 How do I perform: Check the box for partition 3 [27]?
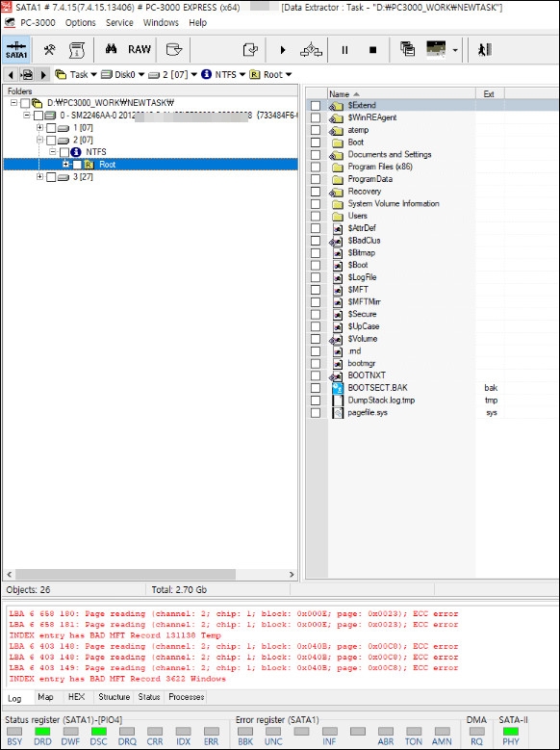pos(51,177)
